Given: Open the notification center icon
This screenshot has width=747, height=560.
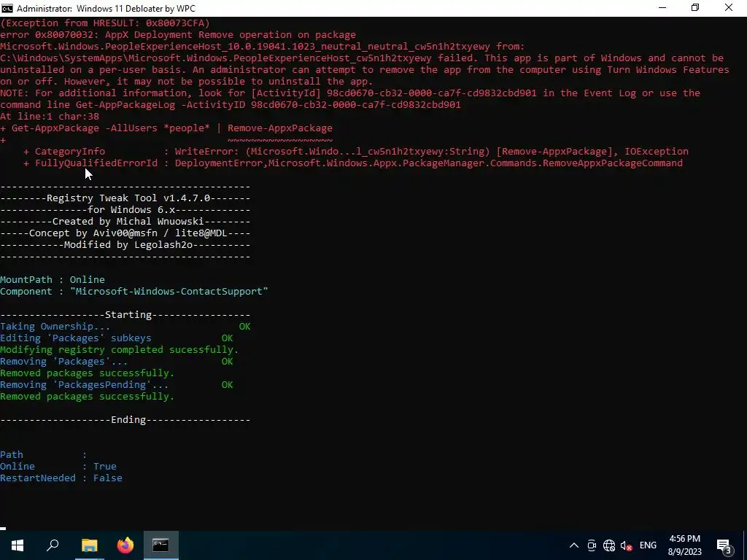Looking at the screenshot, I should click(x=724, y=545).
